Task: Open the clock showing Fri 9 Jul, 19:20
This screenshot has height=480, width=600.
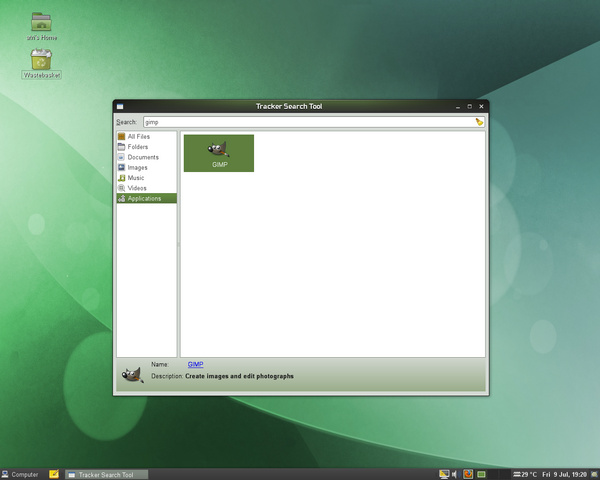Action: point(564,475)
